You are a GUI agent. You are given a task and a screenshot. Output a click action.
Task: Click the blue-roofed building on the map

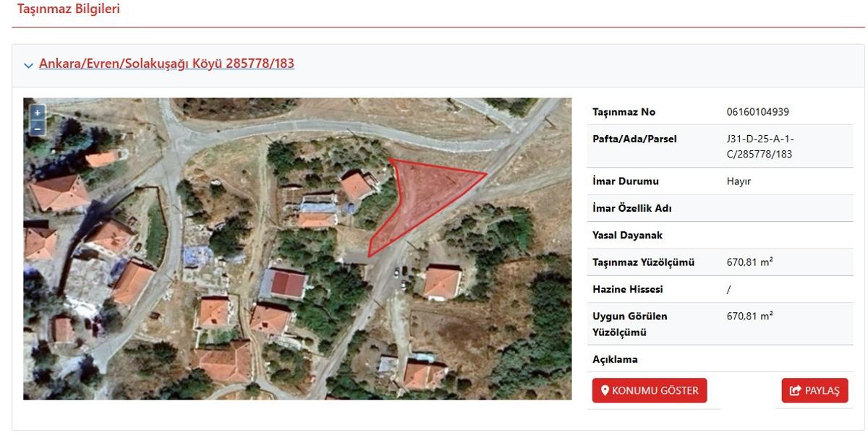pyautogui.click(x=319, y=207)
